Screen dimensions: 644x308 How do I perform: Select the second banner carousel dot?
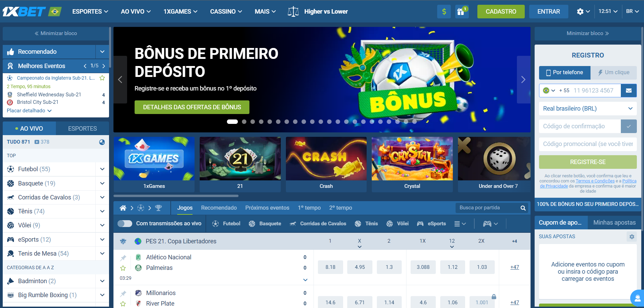click(x=244, y=121)
